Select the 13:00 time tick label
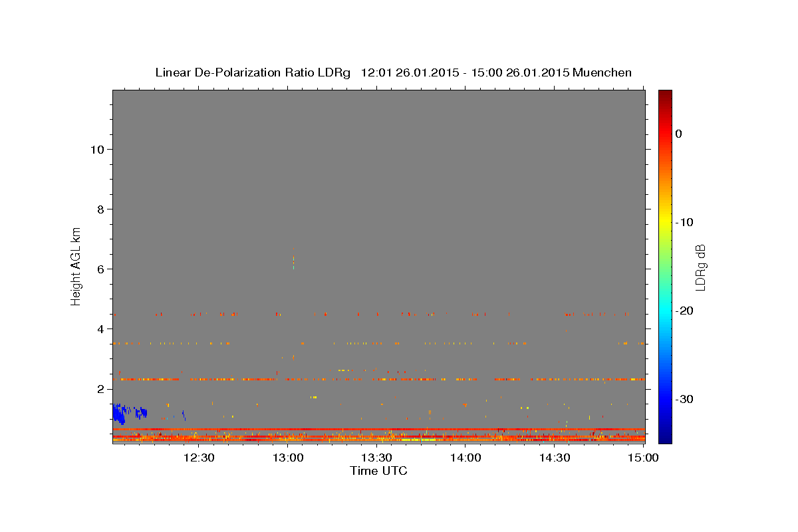The image size is (798, 532). pyautogui.click(x=288, y=458)
